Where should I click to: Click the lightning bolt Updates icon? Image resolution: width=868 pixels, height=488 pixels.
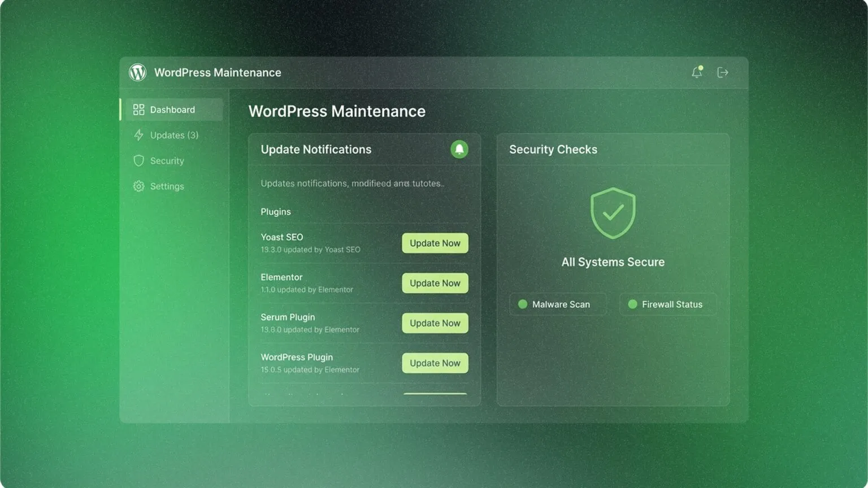138,135
